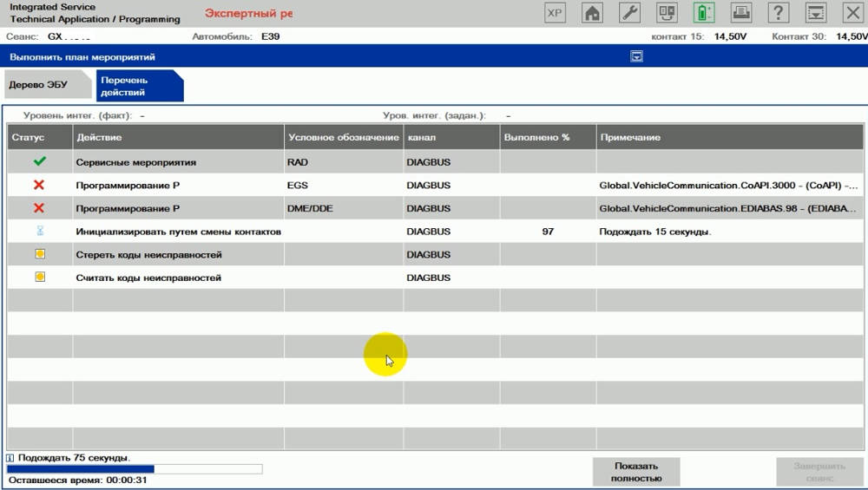Switch to the Дерево ЭБУ tab
868x490 pixels.
click(x=38, y=85)
